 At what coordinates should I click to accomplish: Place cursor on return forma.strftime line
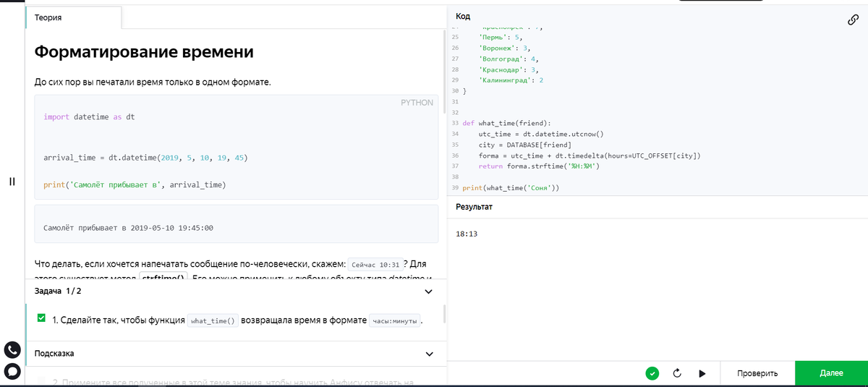point(540,166)
